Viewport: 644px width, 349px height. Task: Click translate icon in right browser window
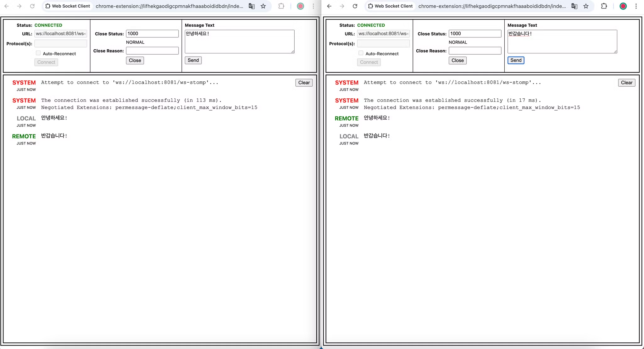coord(574,6)
